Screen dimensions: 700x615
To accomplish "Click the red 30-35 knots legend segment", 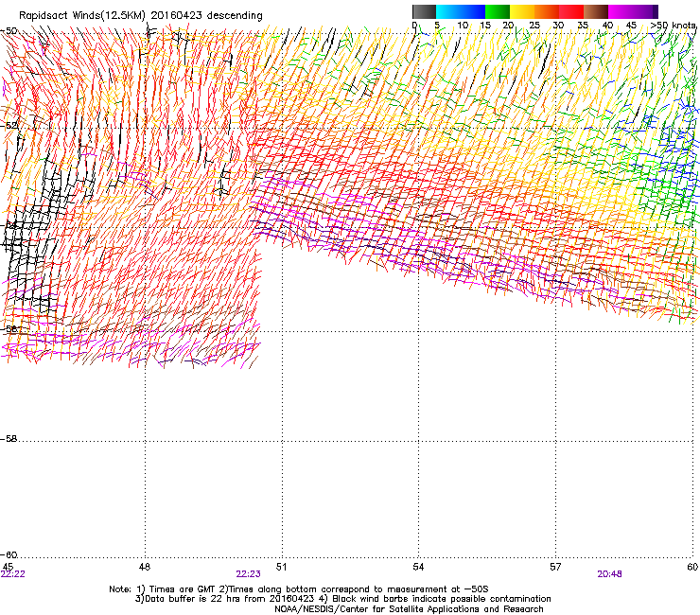I will [x=571, y=11].
